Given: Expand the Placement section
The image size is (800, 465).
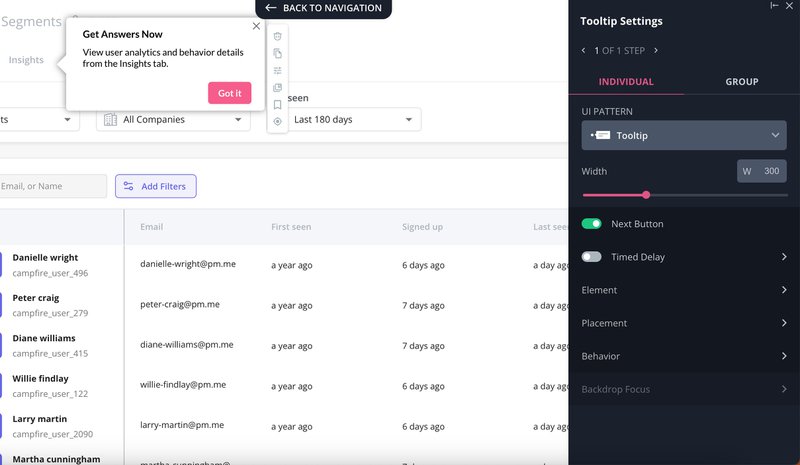Looking at the screenshot, I should click(684, 323).
